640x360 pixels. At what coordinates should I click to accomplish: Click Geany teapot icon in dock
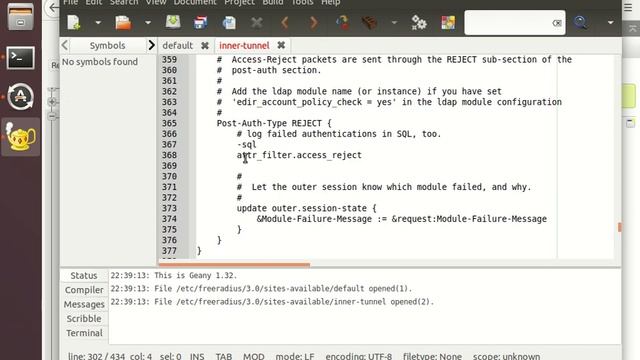(20, 137)
